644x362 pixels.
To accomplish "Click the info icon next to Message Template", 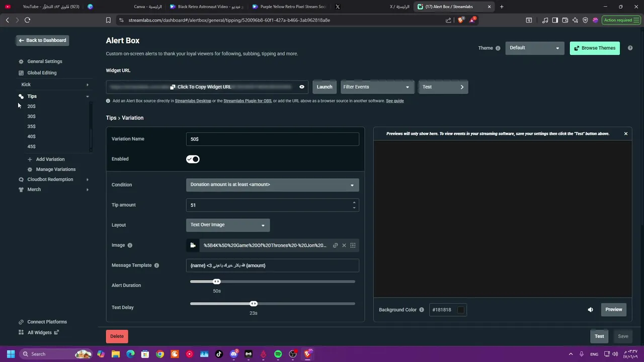I will pyautogui.click(x=156, y=265).
